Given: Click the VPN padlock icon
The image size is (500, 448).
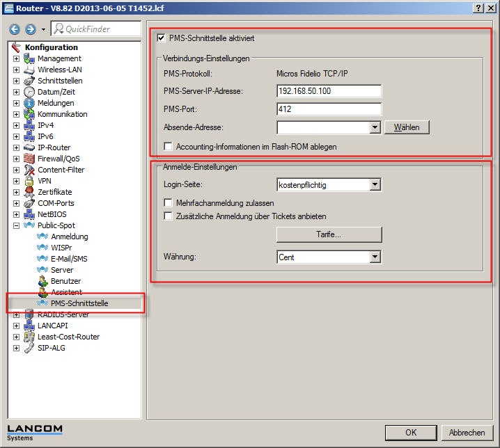Looking at the screenshot, I should pos(29,181).
